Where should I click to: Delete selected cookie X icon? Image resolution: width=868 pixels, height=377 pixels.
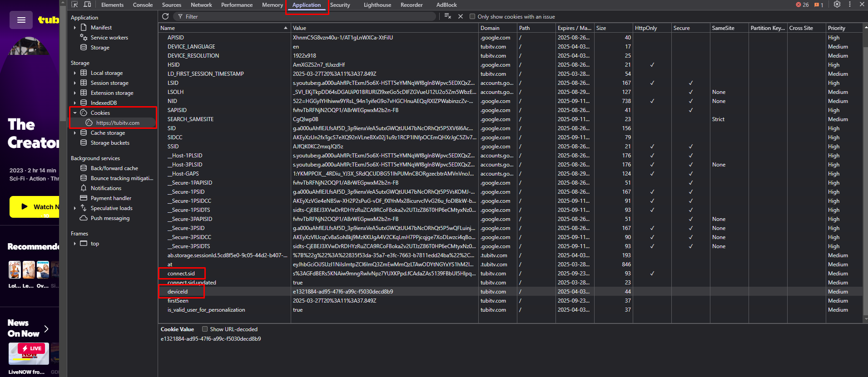point(460,16)
